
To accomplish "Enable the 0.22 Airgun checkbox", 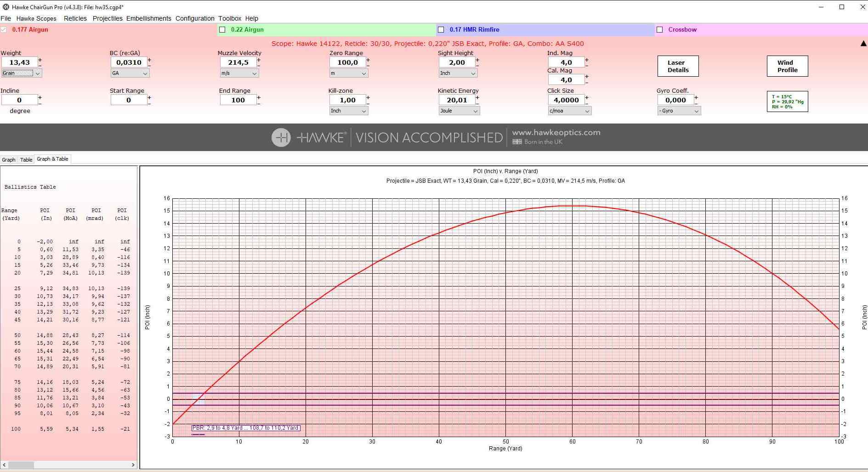I will point(222,30).
